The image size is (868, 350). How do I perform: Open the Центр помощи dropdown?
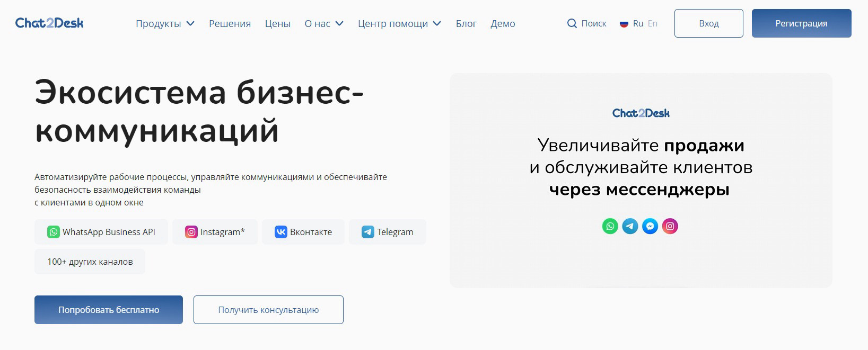pos(399,24)
